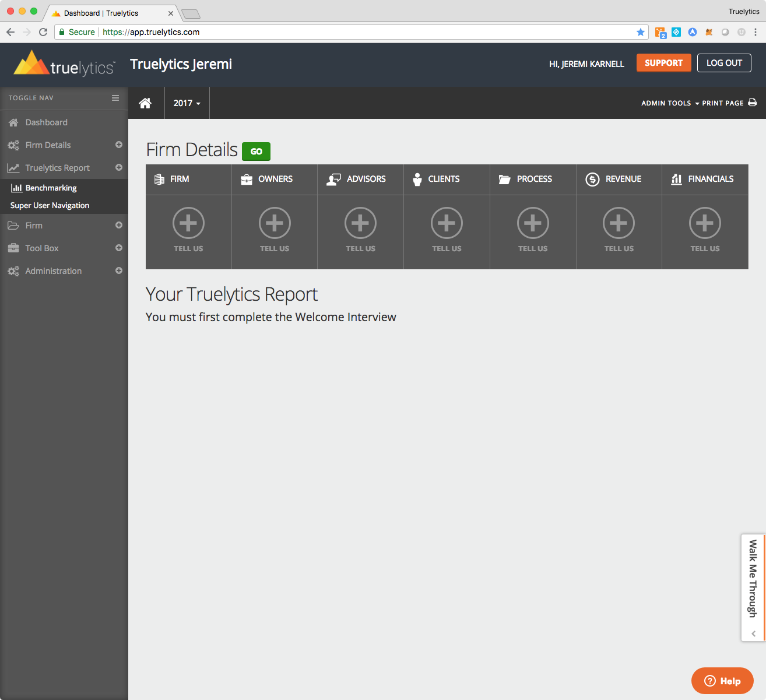Viewport: 766px width, 700px height.
Task: Expand sidebar Firm item with plus icon
Action: click(x=119, y=225)
